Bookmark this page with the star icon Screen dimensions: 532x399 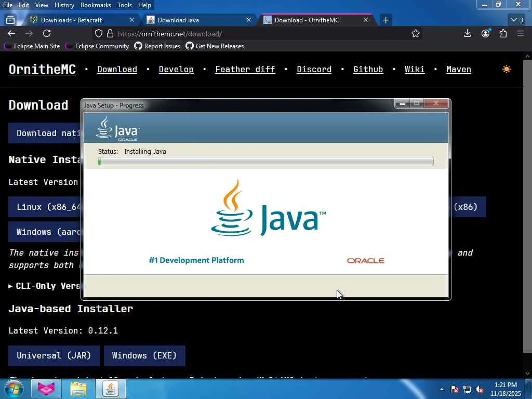(416, 33)
